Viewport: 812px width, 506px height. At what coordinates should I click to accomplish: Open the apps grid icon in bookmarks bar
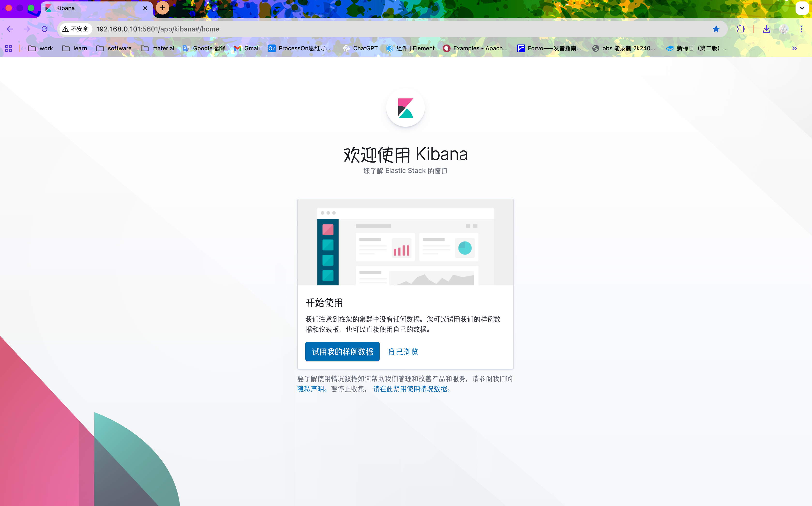[x=9, y=49]
